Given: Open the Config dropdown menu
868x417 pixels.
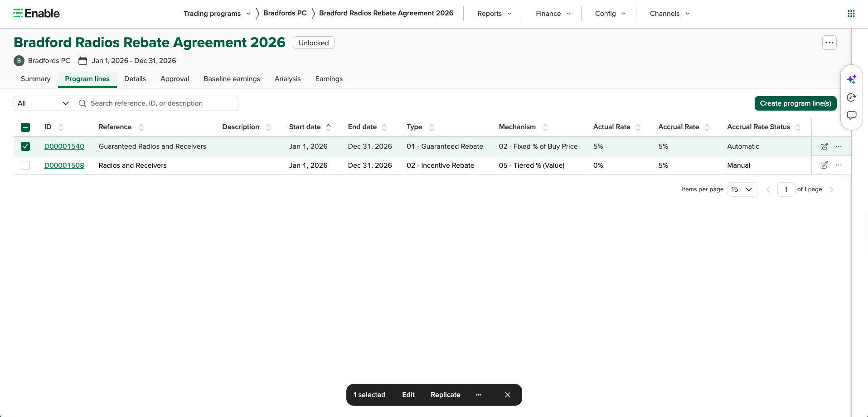Looking at the screenshot, I should (611, 14).
